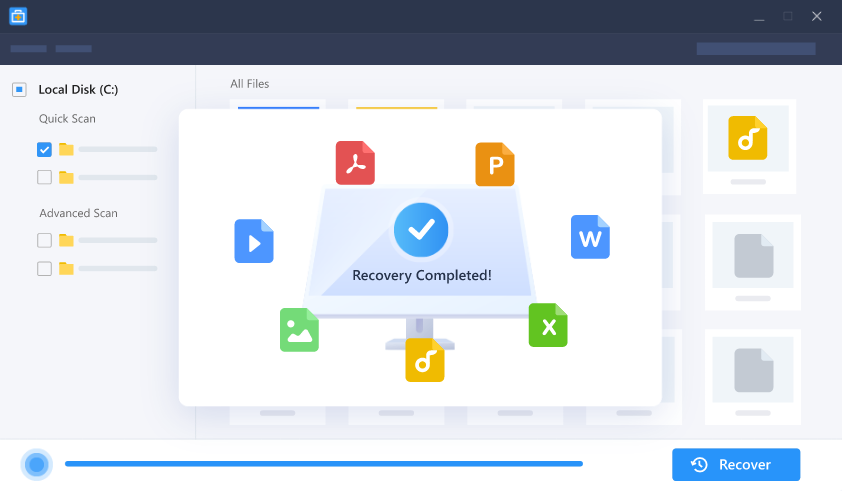Image resolution: width=842 pixels, height=491 pixels.
Task: Click the round blue scan status button
Action: [37, 464]
